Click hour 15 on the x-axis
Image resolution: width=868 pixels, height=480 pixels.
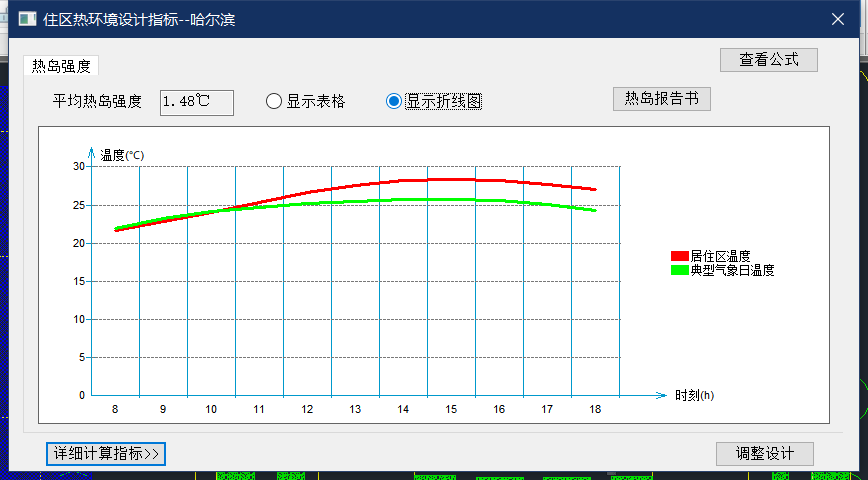(451, 409)
